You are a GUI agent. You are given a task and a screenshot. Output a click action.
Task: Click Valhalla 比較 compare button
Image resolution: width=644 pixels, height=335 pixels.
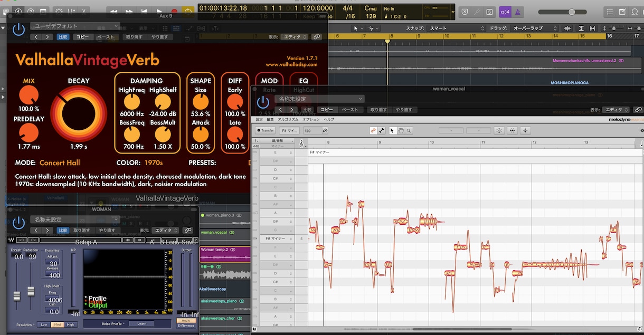tap(63, 37)
